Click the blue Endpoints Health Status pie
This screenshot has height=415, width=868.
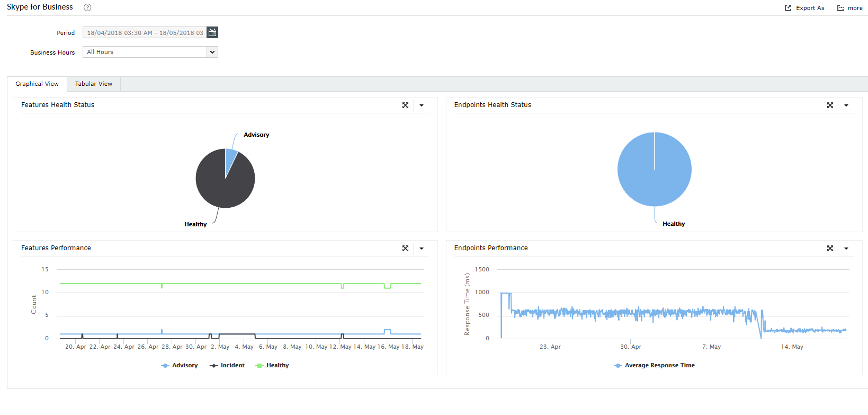pos(655,169)
